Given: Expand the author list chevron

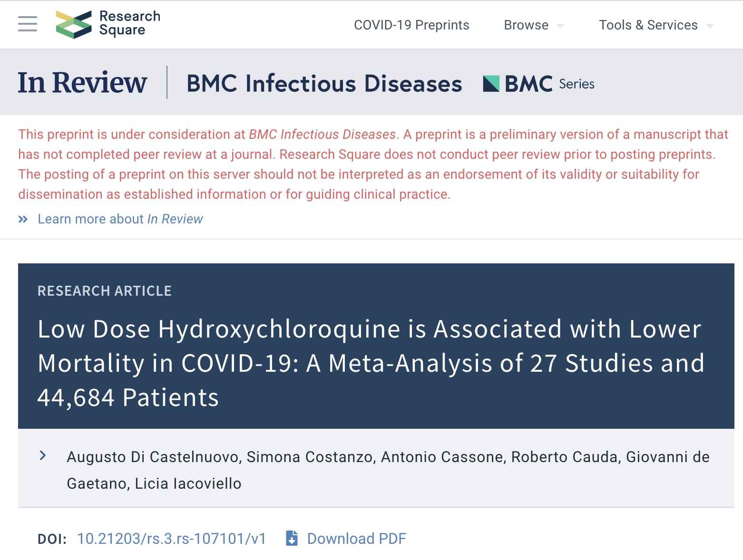Looking at the screenshot, I should (43, 456).
